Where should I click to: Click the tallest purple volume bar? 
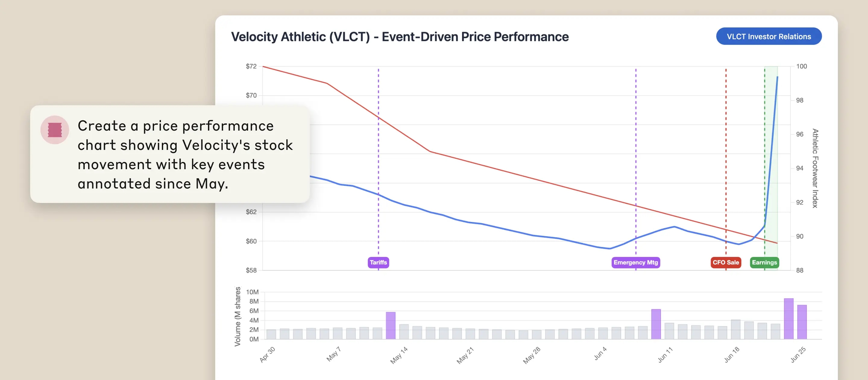tap(788, 319)
